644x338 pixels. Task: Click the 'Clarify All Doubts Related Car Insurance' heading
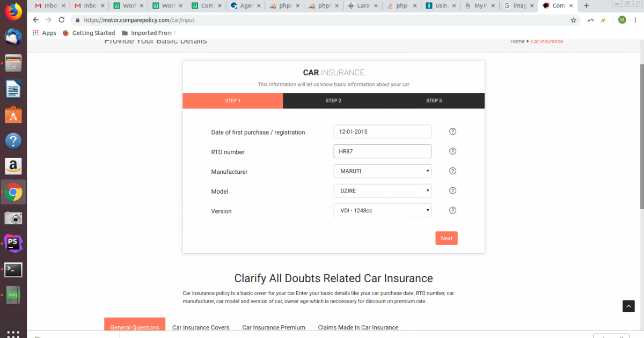pos(333,278)
